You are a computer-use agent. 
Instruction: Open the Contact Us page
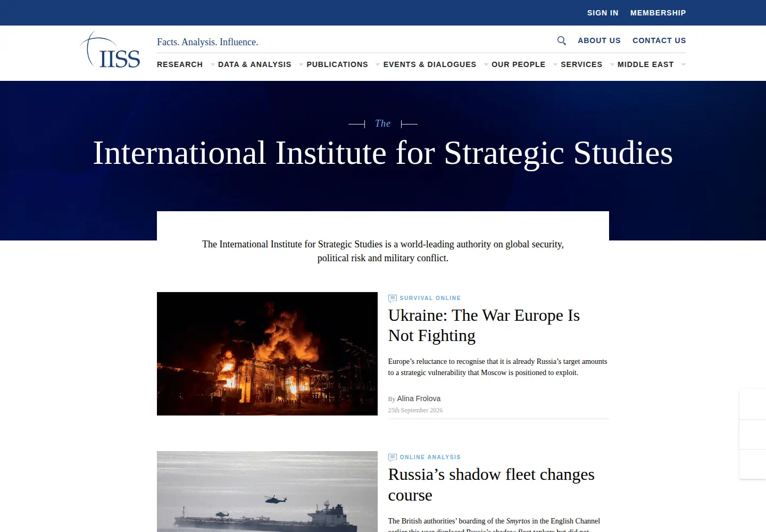(659, 40)
